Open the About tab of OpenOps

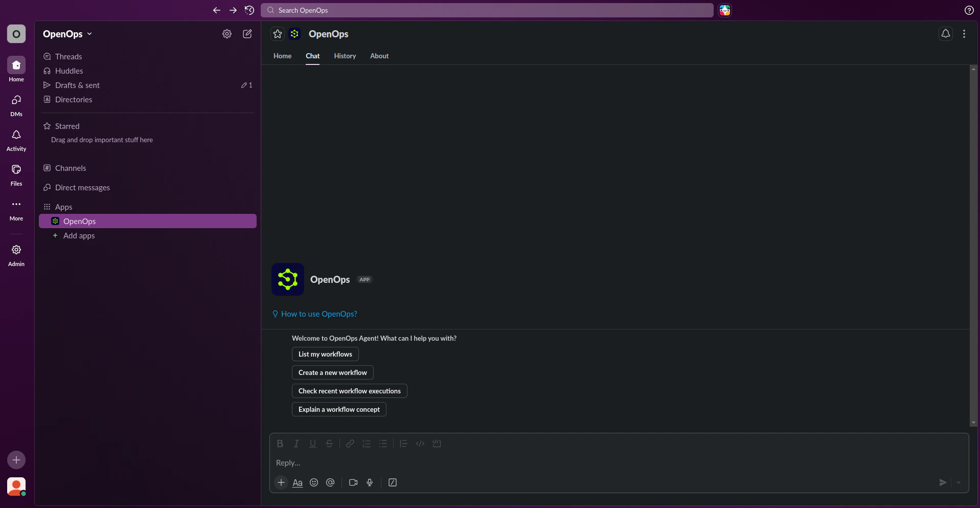[x=379, y=56]
